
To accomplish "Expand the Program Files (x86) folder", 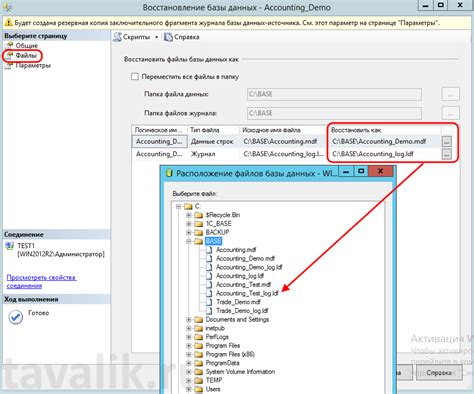I will (x=189, y=354).
